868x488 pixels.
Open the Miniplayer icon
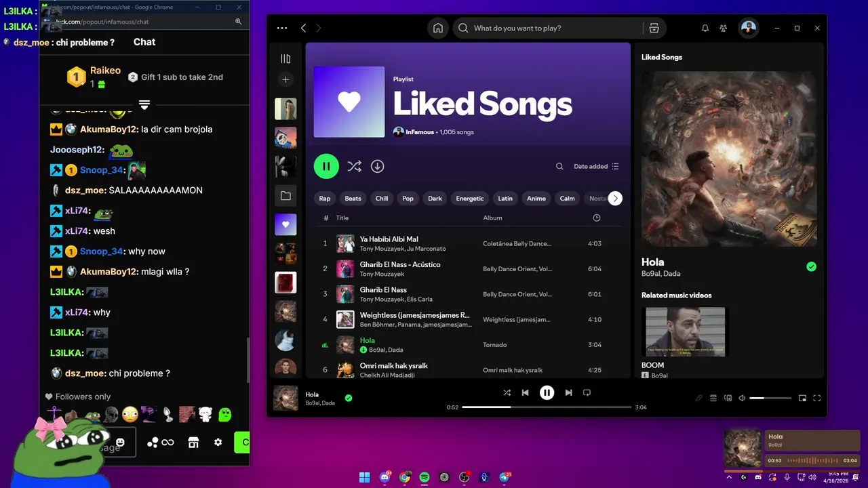(802, 398)
